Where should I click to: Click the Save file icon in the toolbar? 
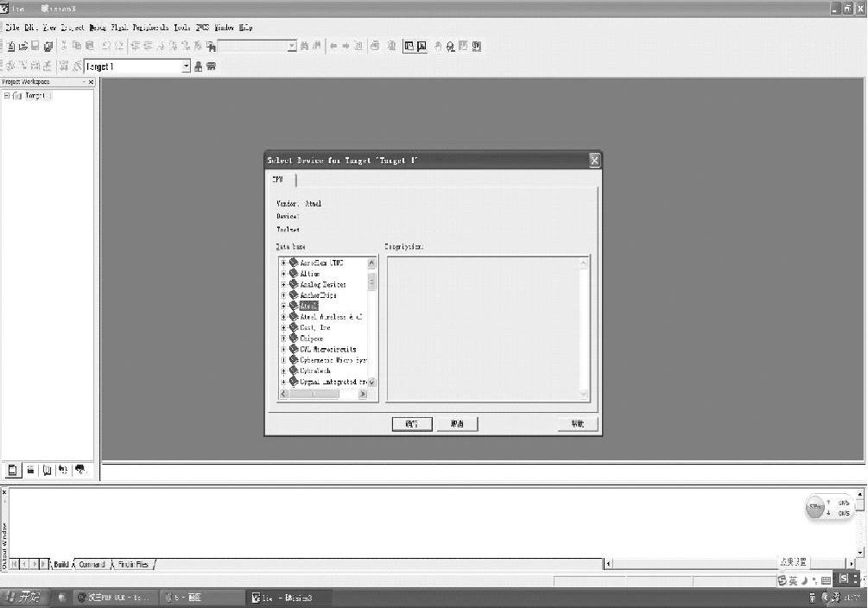pos(35,47)
